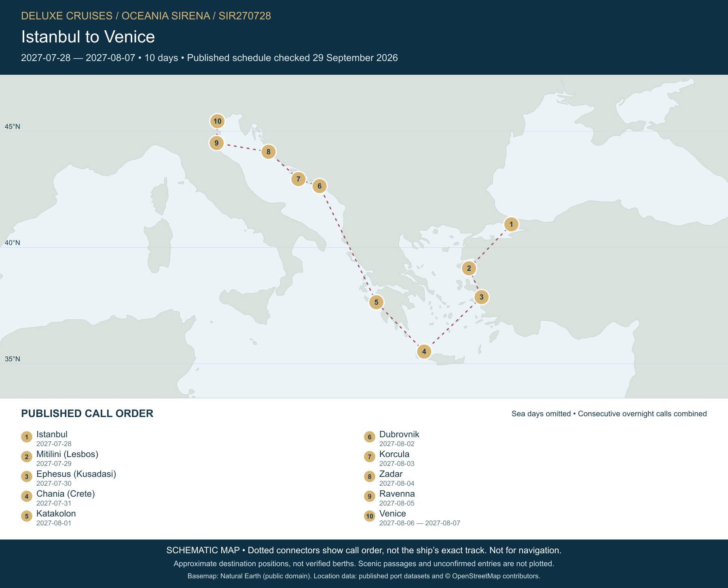Click 'Ravenna' port name in list
Image resolution: width=728 pixels, height=588 pixels.
coord(397,494)
